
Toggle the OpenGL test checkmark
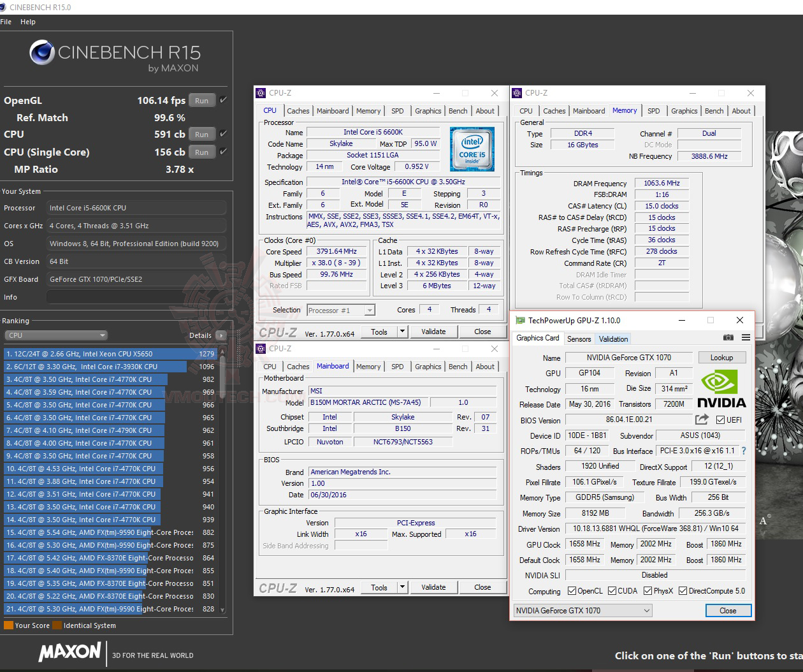tap(223, 100)
